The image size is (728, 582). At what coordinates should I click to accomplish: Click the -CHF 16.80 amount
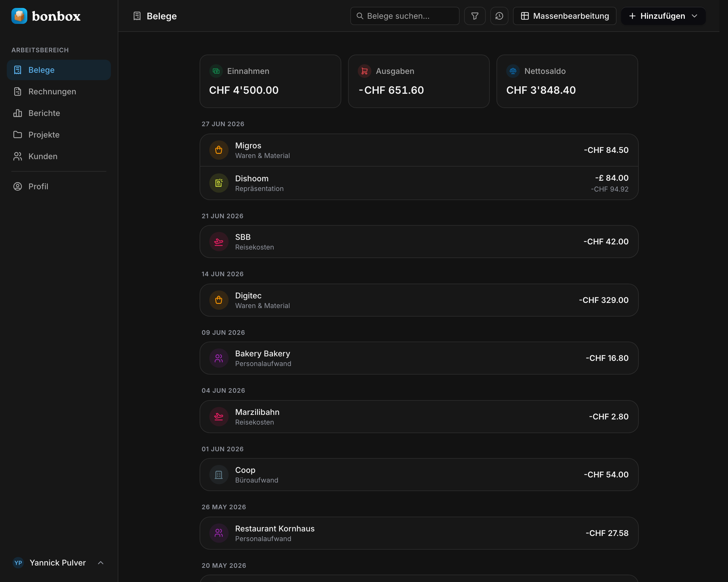click(607, 358)
